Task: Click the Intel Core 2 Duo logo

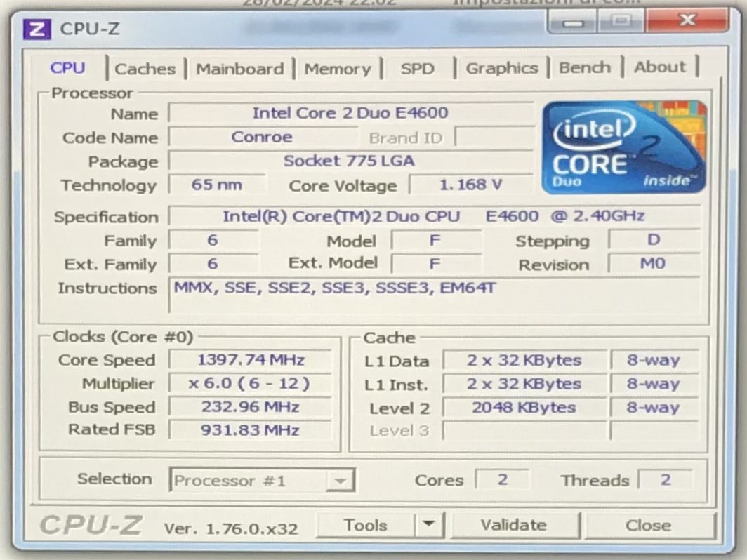Action: pos(624,147)
